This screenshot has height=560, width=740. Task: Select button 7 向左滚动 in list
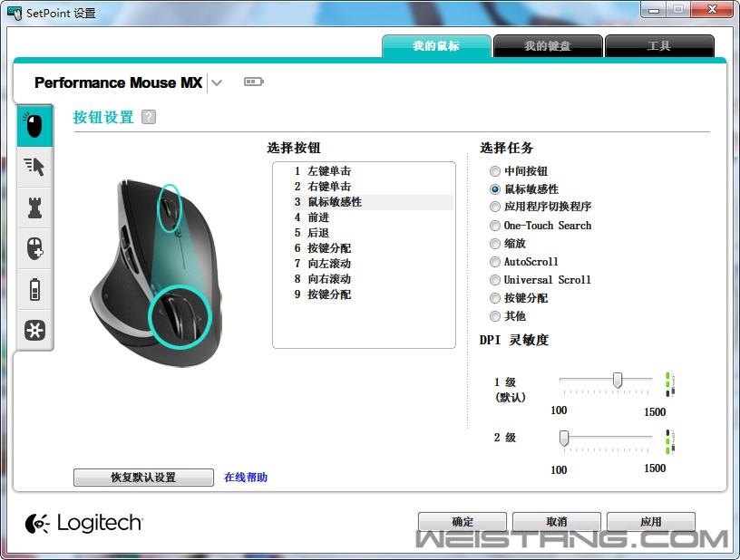(373, 264)
